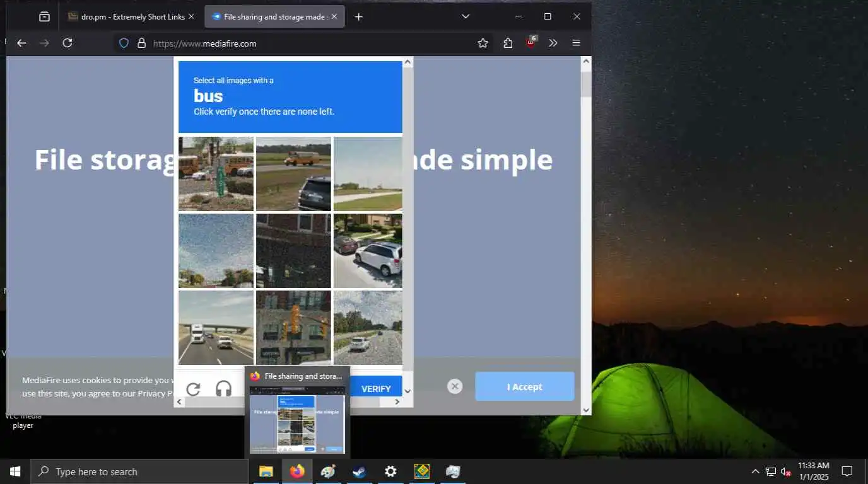Open File Explorer from the taskbar
This screenshot has width=868, height=484.
point(266,471)
